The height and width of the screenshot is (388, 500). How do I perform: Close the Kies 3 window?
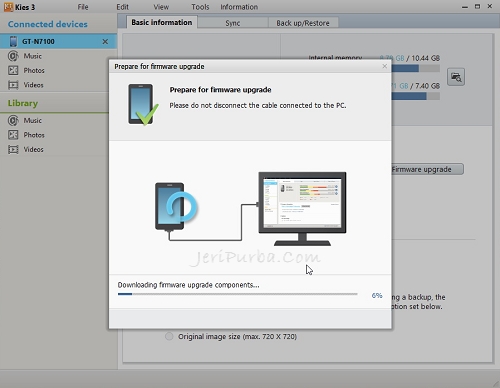click(x=490, y=6)
